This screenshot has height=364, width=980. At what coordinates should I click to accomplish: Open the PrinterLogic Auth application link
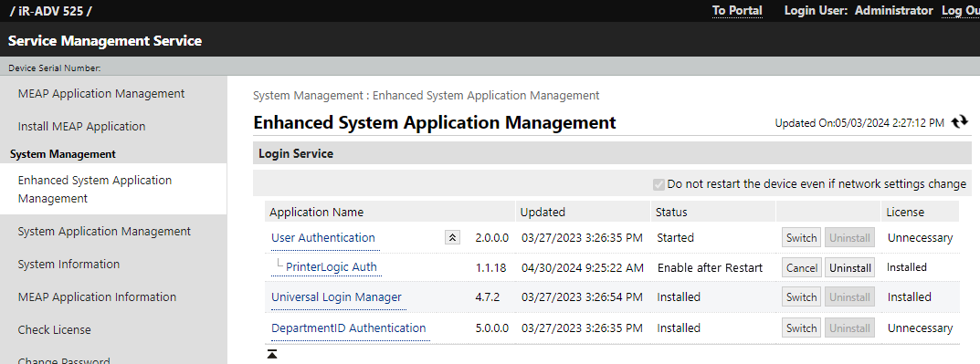click(x=332, y=267)
